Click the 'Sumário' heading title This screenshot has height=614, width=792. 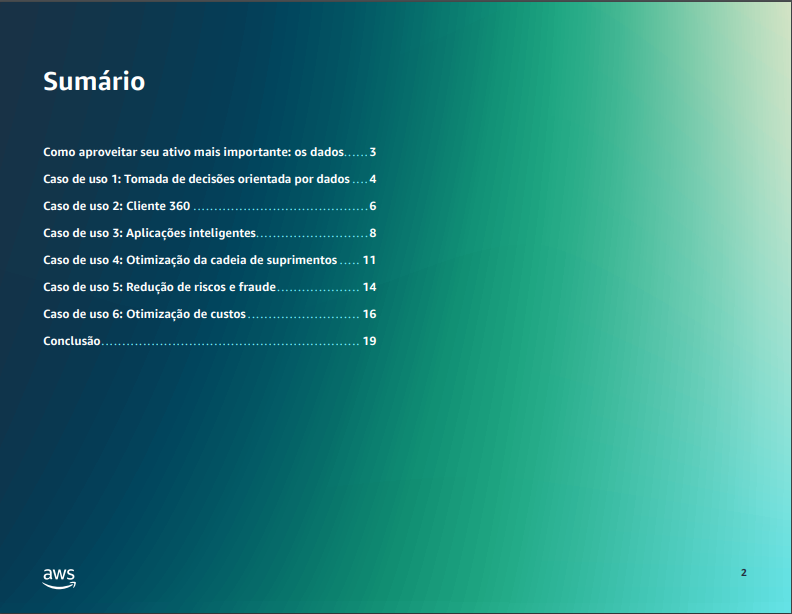click(94, 82)
